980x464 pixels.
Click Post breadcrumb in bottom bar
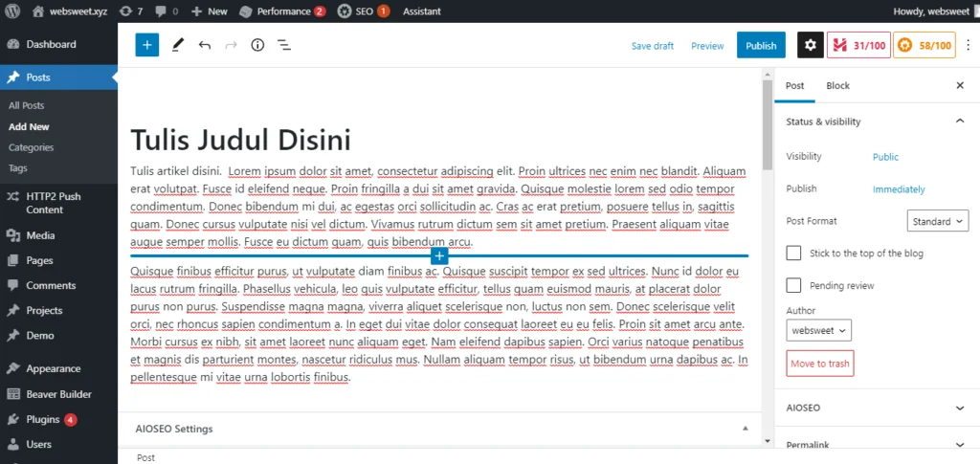pos(145,457)
